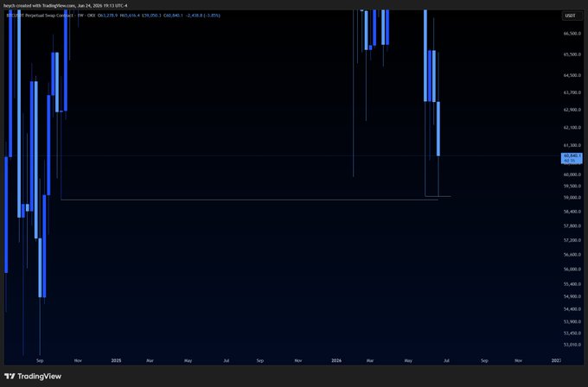Click the 64,500.0 price scale label
Image resolution: width=588 pixels, height=387 pixels.
[572, 76]
